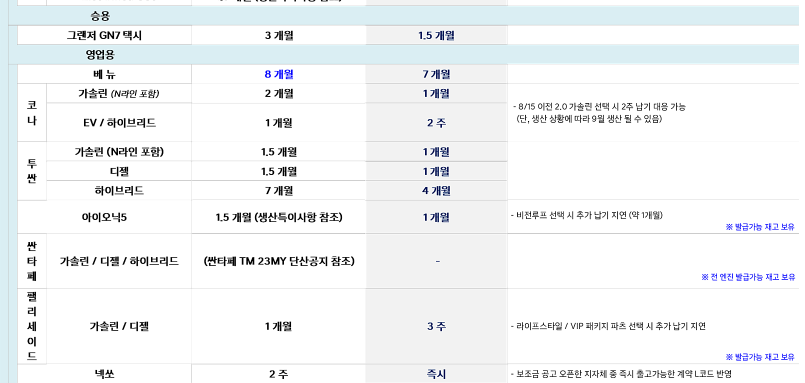Click 1 개월 in the 투싼 디젤 row

[436, 171]
